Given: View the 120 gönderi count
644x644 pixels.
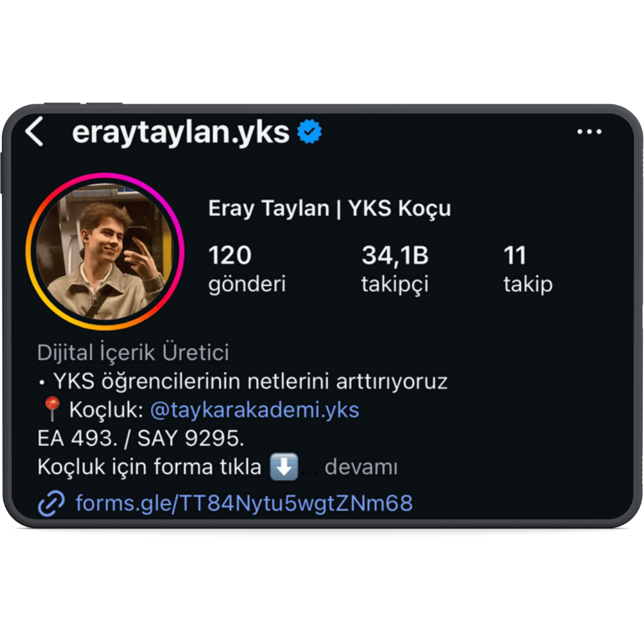Looking at the screenshot, I should pyautogui.click(x=247, y=268).
